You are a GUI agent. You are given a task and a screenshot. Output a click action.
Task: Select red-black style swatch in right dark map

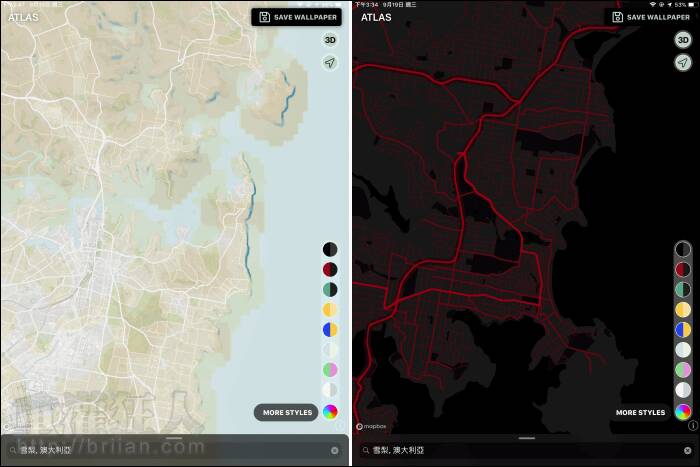(x=683, y=269)
